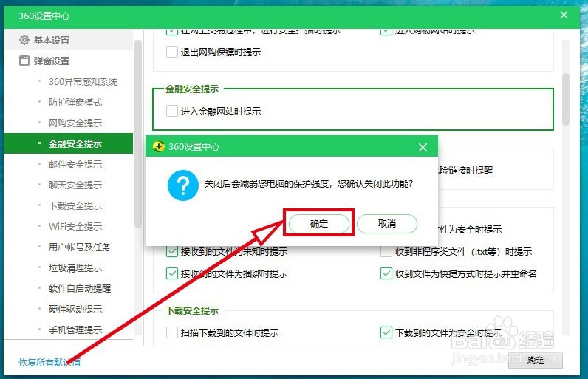Toggle 进入金融网站时提示 checkbox

pyautogui.click(x=172, y=111)
